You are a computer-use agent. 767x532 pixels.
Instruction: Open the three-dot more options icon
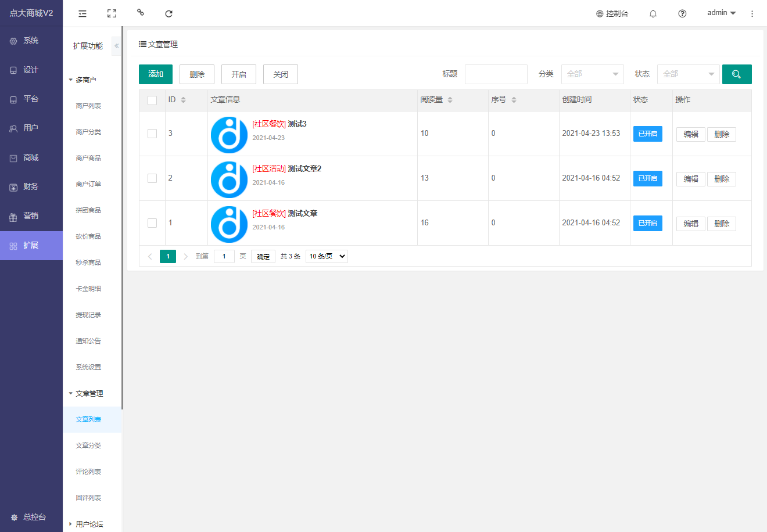(x=752, y=13)
